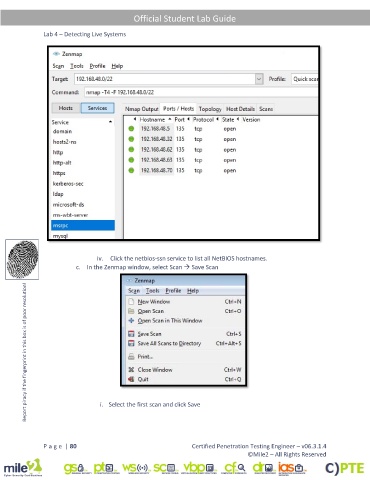
Task: Sort results by State column header
Action: coord(228,119)
